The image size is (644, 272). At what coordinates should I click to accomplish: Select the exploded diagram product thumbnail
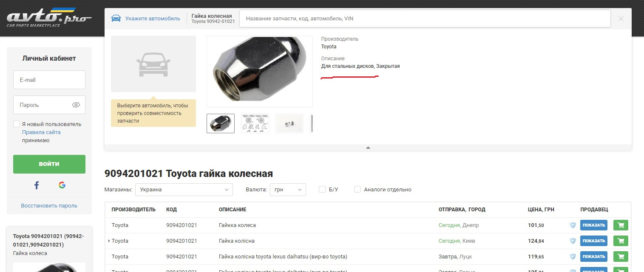(255, 123)
